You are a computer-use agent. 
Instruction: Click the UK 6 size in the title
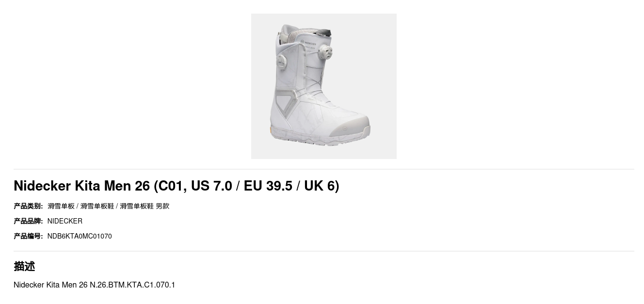point(320,186)
